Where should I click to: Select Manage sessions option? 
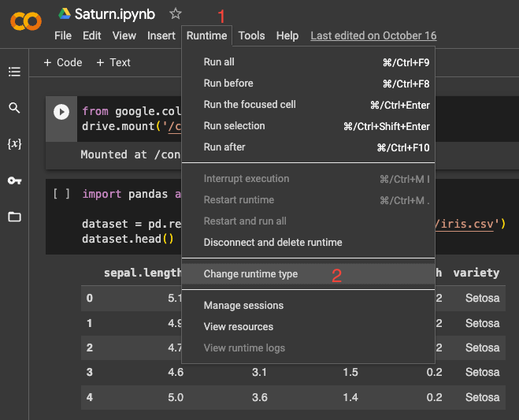coord(243,306)
